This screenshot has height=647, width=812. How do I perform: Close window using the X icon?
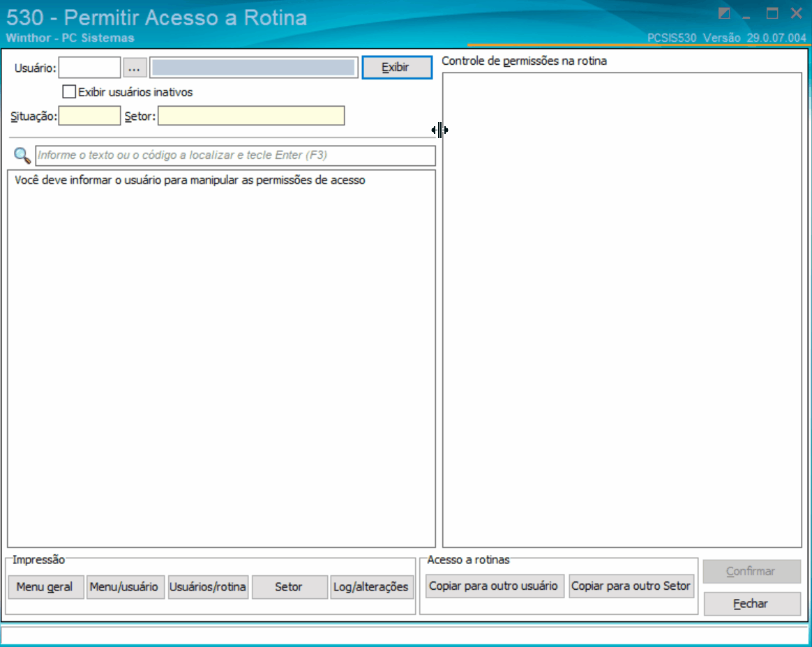tap(797, 13)
